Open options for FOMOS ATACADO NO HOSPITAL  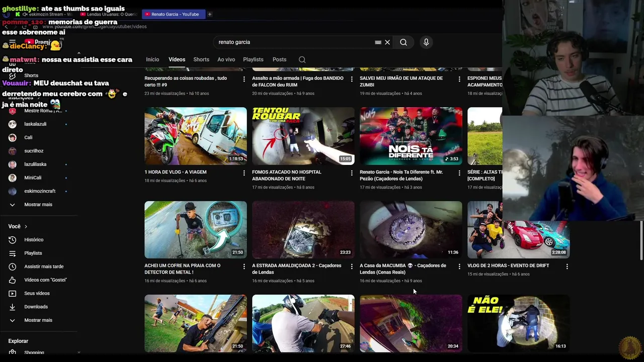[x=352, y=173]
